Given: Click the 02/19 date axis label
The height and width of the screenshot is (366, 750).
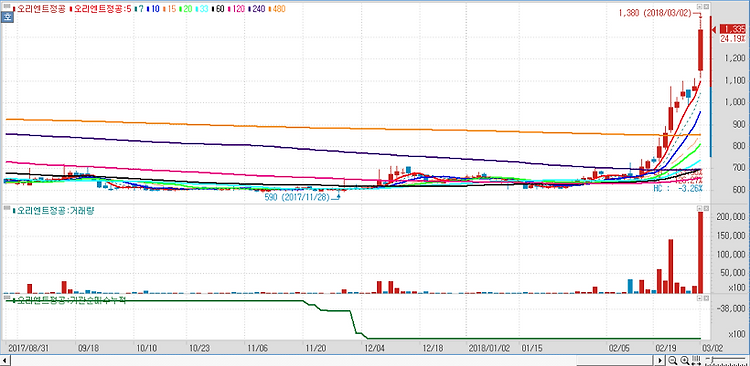Looking at the screenshot, I should coord(665,347).
